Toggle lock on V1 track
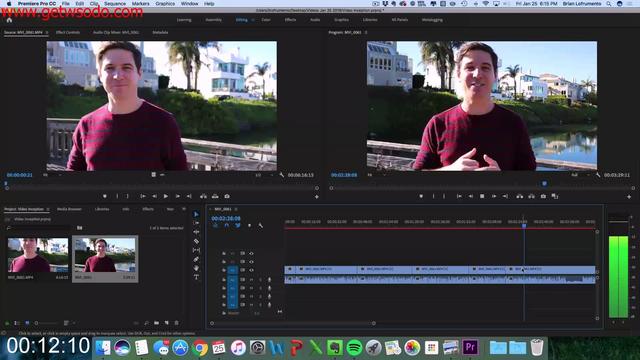 (224, 270)
